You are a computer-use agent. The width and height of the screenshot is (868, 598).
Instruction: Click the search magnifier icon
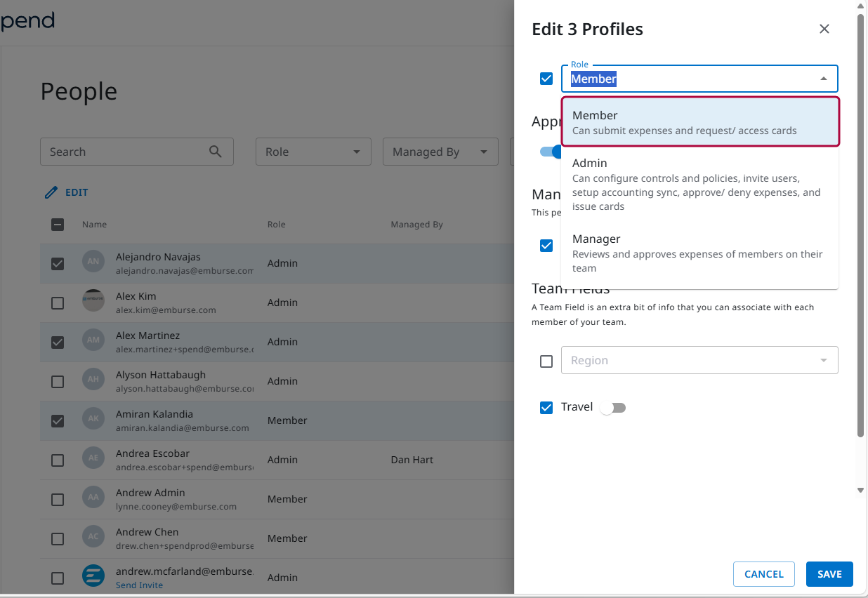tap(215, 152)
